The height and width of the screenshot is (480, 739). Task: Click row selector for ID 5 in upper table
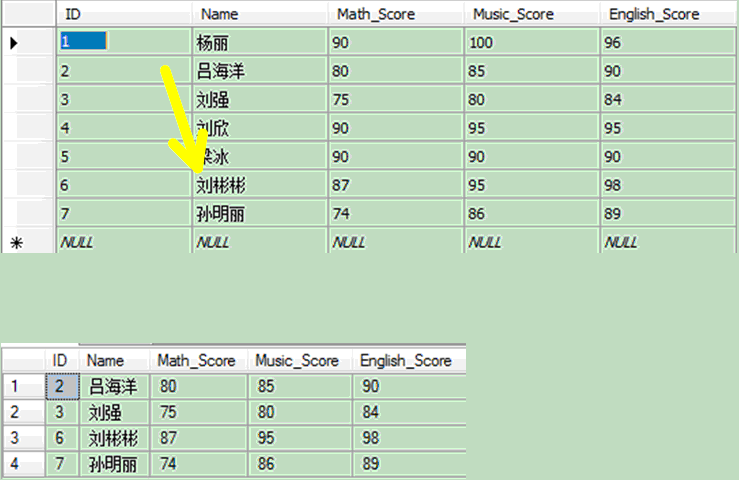(27, 157)
